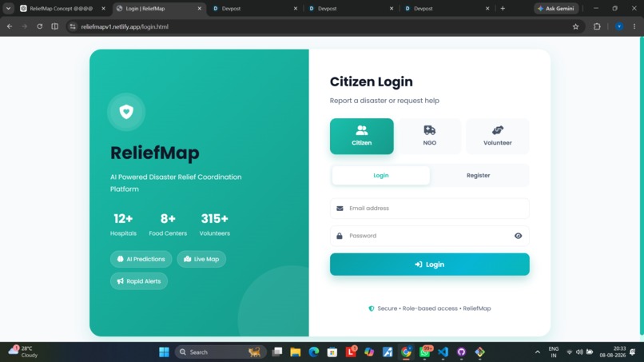Open the Wi-Fi network tray icon
The height and width of the screenshot is (362, 644).
[x=569, y=352]
